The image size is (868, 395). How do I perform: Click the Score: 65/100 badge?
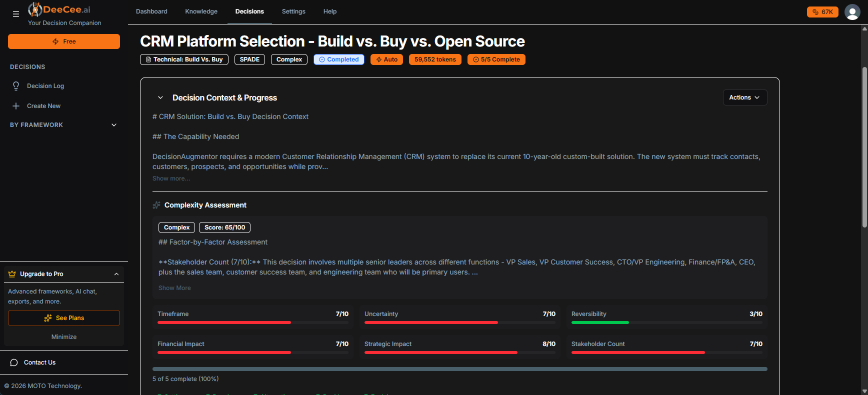224,227
